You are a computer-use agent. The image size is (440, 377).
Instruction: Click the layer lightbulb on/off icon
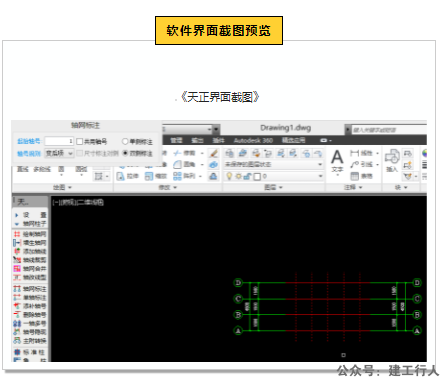click(x=229, y=176)
